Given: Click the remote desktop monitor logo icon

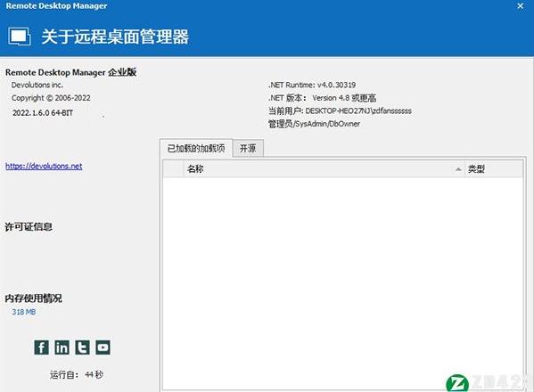Looking at the screenshot, I should tap(20, 36).
